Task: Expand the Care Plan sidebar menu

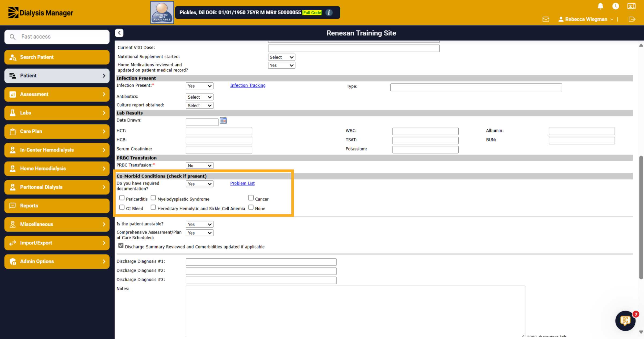Action: (x=57, y=131)
